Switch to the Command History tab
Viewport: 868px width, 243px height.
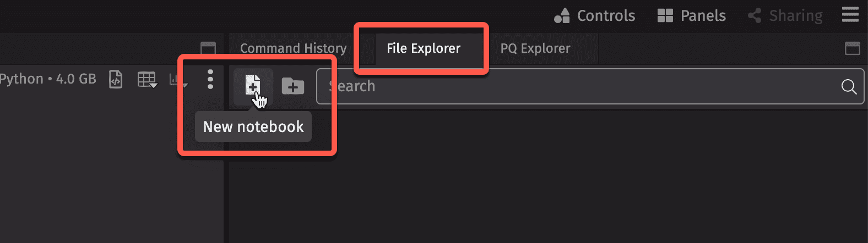294,48
